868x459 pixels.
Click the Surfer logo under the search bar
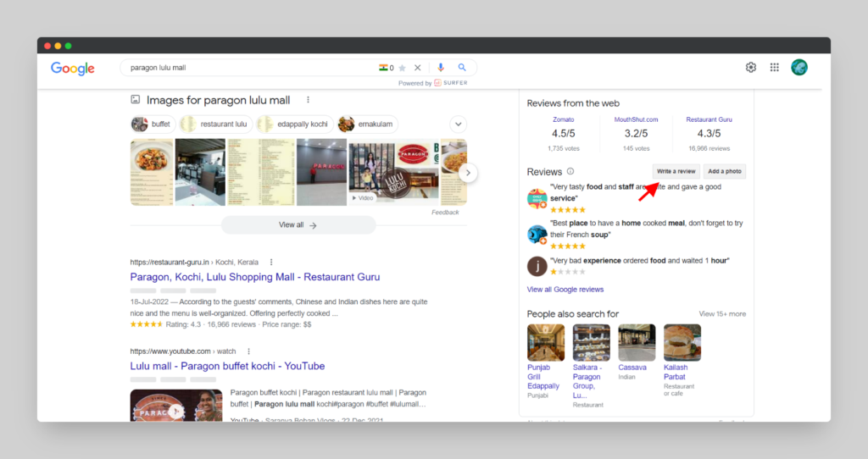click(451, 83)
